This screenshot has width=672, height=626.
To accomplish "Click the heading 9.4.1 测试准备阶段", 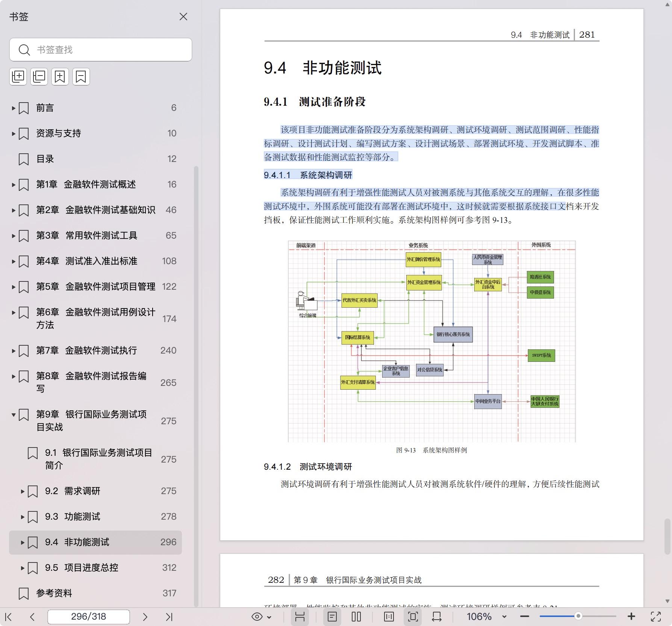I will click(315, 102).
